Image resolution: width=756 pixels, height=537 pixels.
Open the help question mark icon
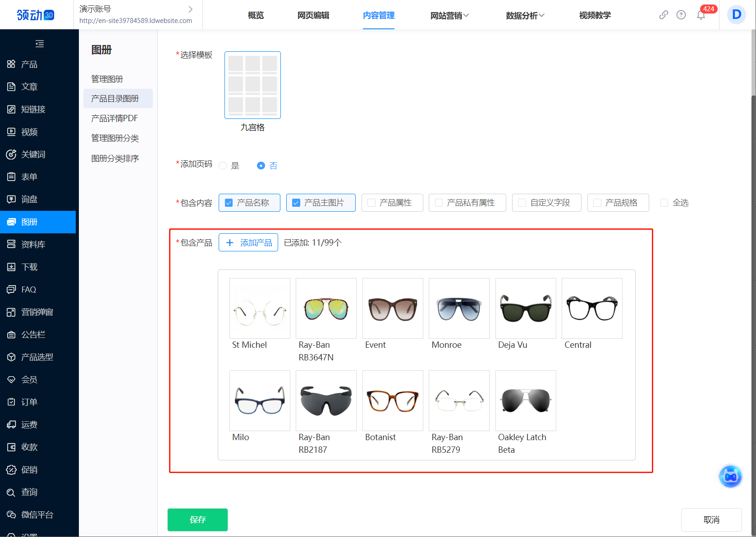tap(681, 15)
